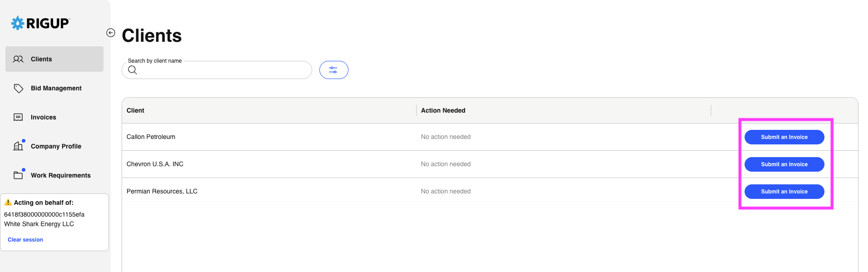Collapse the sidebar with the arrow icon
This screenshot has height=272, width=868.
111,33
